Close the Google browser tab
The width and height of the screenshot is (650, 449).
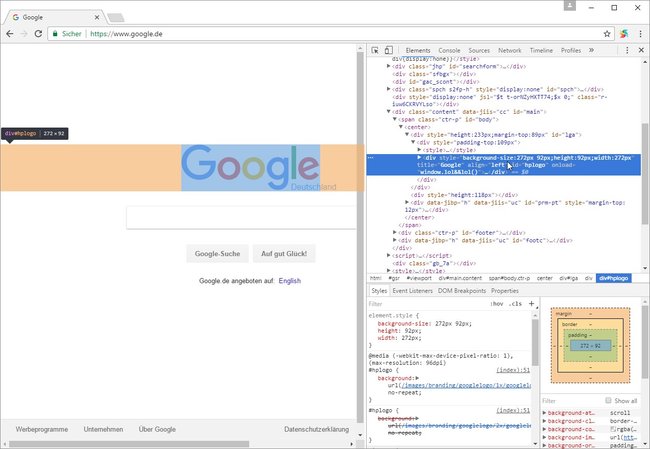[x=97, y=17]
